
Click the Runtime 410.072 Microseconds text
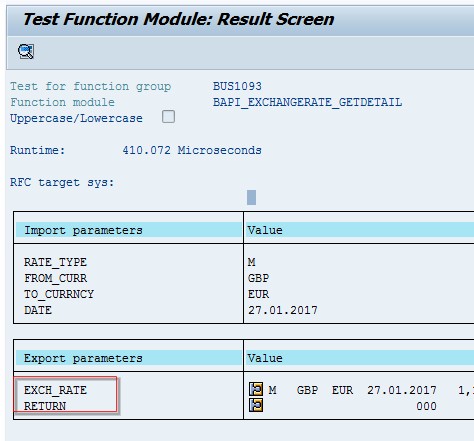[x=136, y=150]
